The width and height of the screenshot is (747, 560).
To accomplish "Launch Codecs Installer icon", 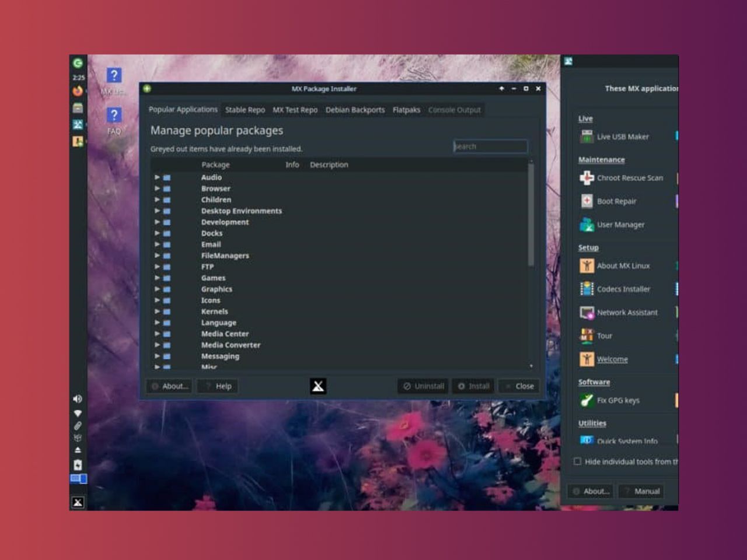I will [587, 289].
